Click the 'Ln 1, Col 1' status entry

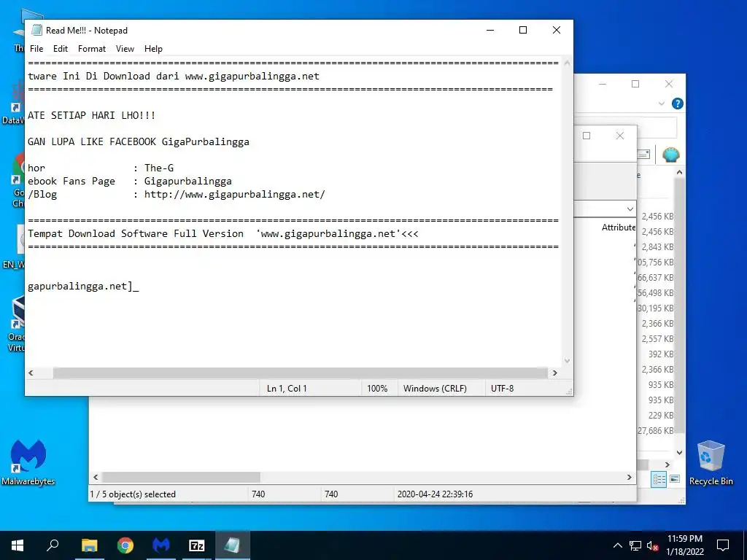(x=287, y=389)
